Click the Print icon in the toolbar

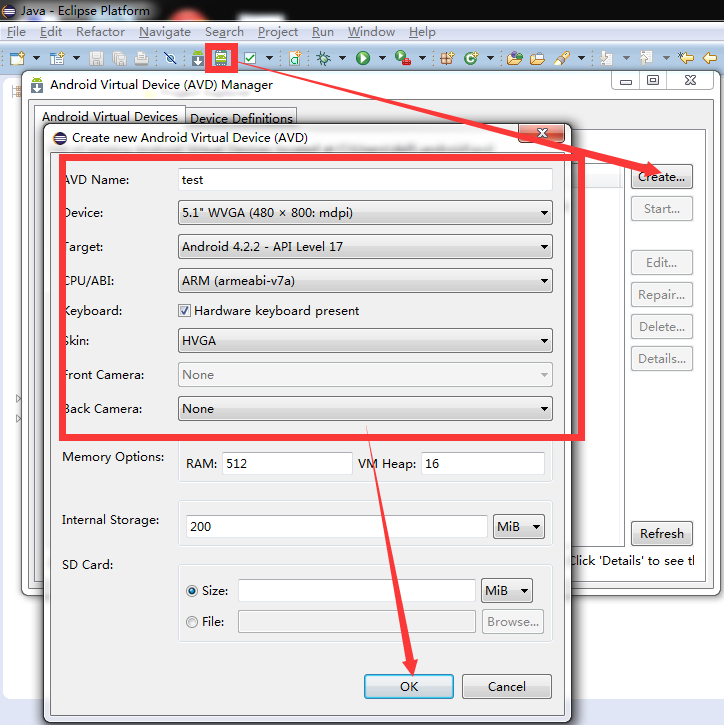tap(142, 58)
